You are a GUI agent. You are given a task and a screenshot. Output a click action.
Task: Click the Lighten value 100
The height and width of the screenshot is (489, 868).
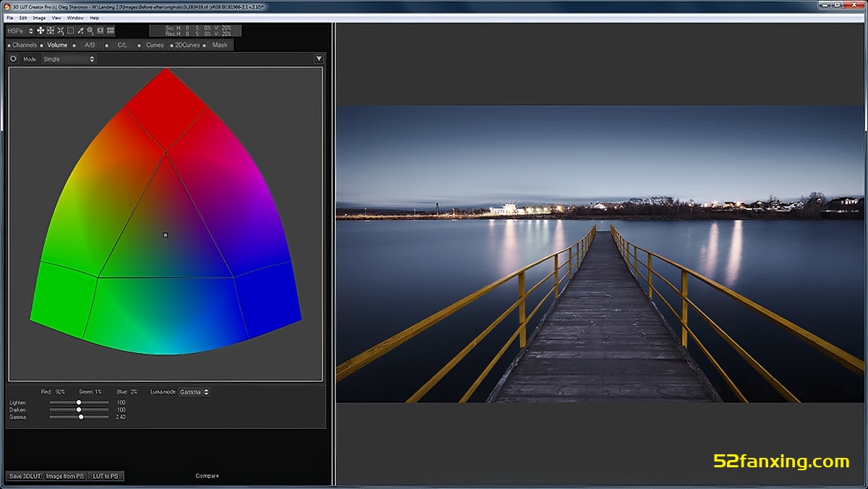coord(121,402)
